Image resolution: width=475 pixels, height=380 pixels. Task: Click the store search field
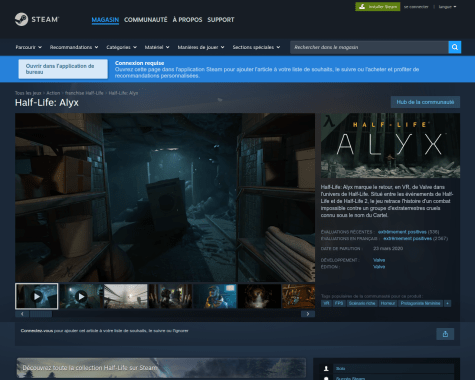point(369,47)
